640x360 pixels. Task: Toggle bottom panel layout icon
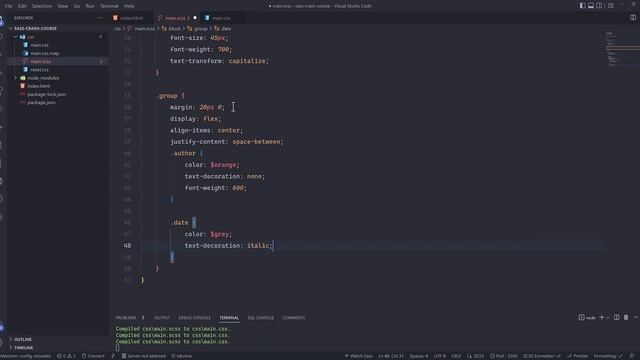591,6
